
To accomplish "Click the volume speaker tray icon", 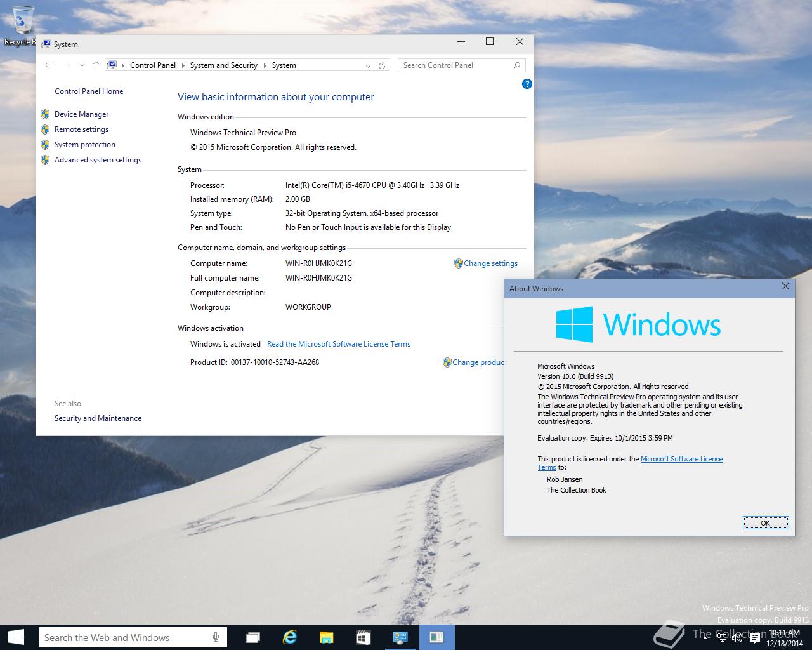I will (737, 638).
